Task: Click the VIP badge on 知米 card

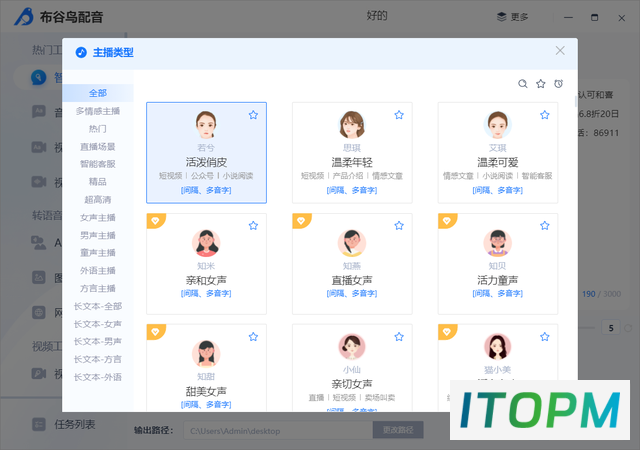Action: tap(156, 221)
